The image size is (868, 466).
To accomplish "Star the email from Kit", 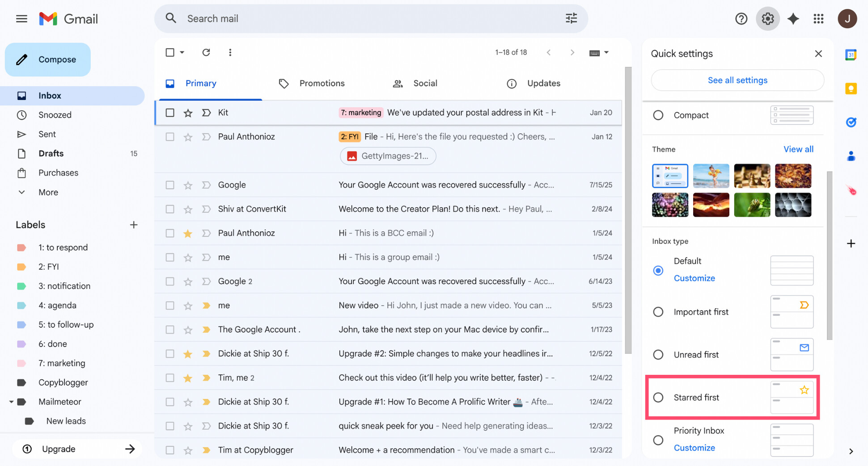I will click(187, 113).
